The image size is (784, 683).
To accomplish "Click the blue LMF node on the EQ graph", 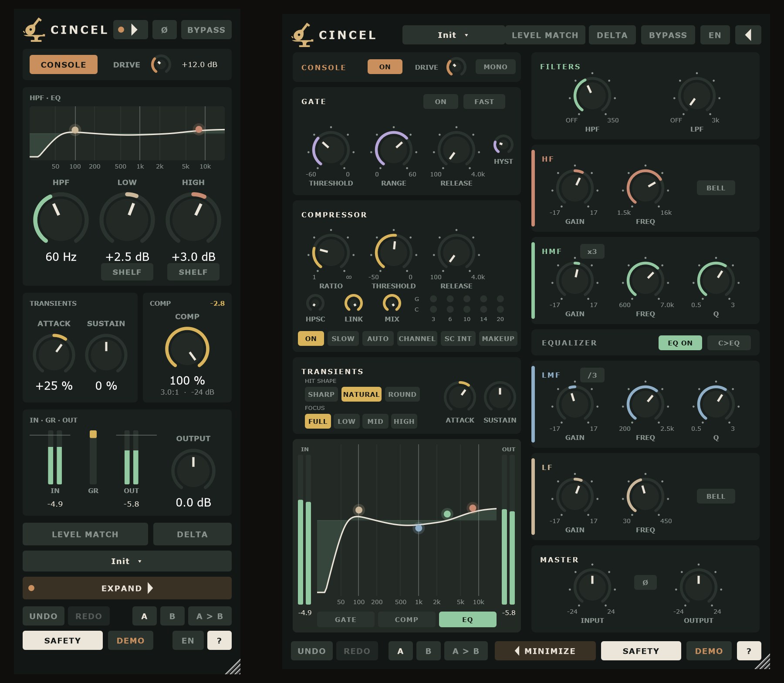I will coord(419,528).
